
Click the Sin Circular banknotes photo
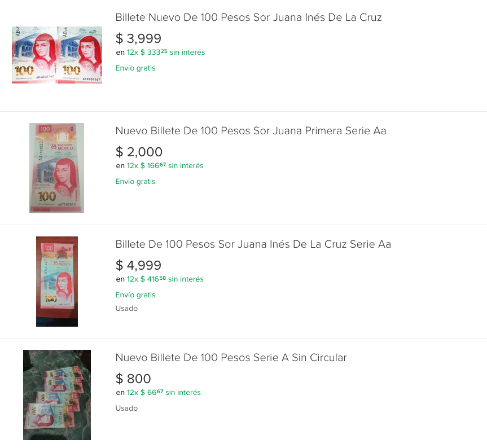pos(56,394)
